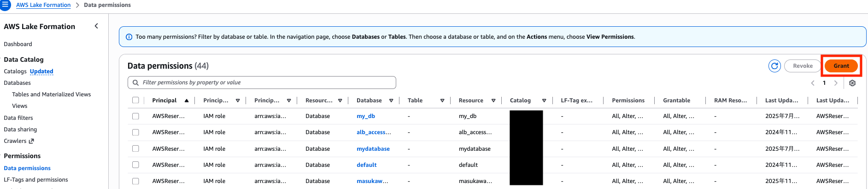Select checkbox for my_db row

pos(135,116)
